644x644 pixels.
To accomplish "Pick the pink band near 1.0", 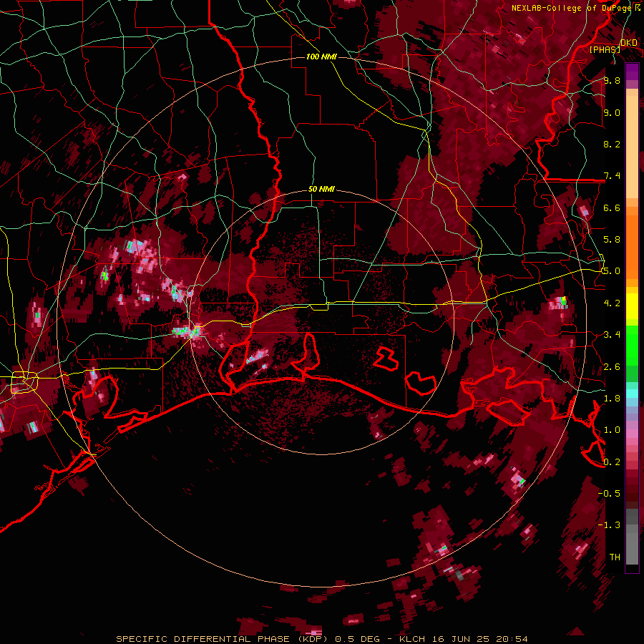I will click(x=632, y=433).
